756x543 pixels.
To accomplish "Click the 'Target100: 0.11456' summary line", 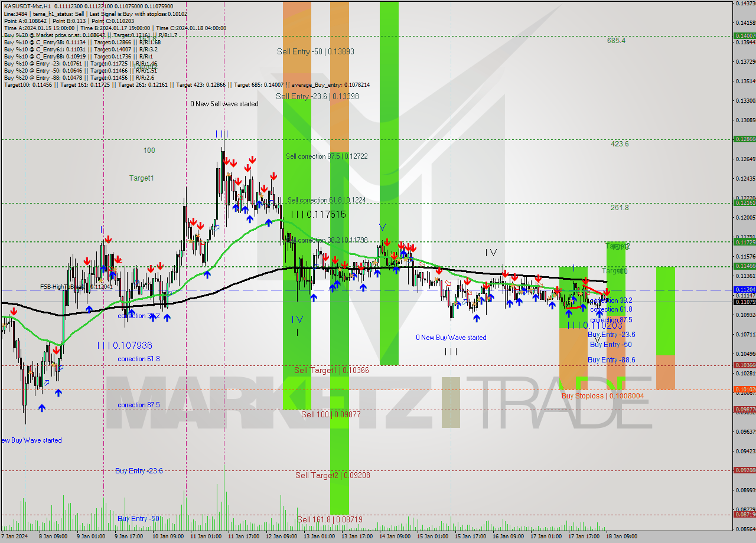I will (x=187, y=84).
